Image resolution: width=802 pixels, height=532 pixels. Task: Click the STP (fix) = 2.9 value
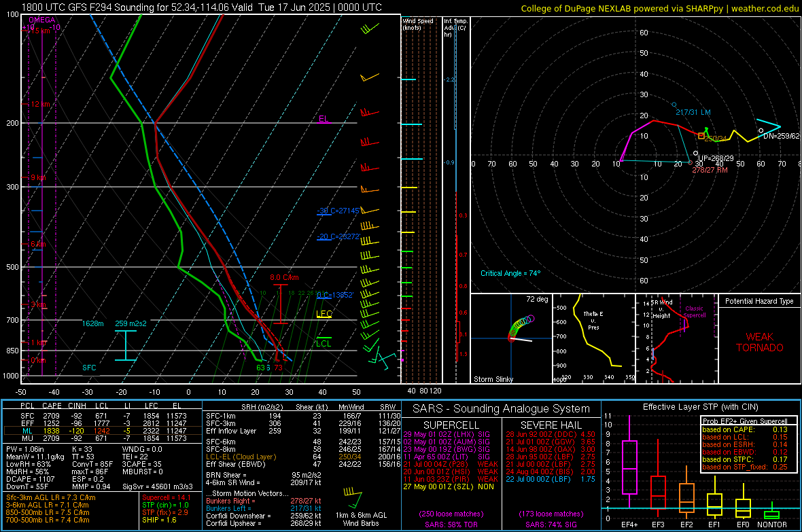[x=165, y=512]
